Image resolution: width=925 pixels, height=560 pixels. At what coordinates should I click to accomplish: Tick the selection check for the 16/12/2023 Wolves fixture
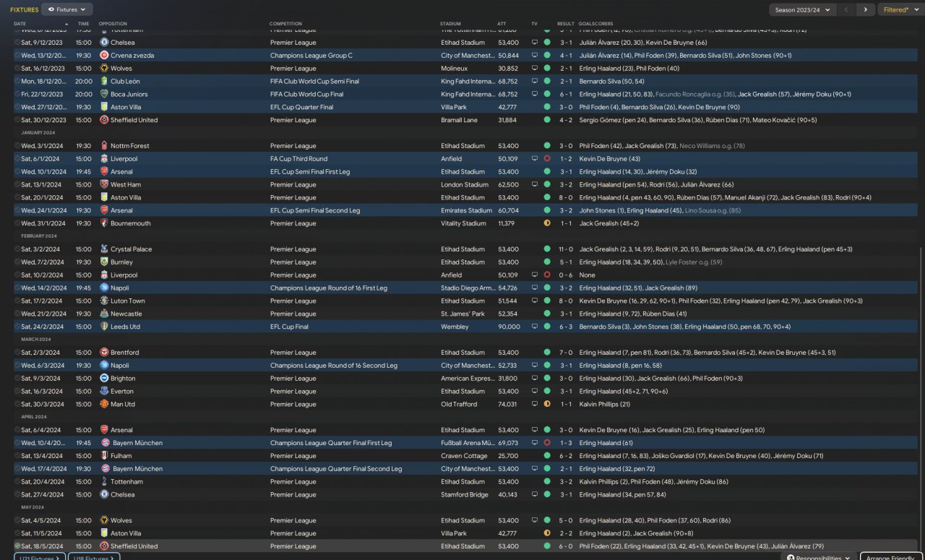click(17, 69)
